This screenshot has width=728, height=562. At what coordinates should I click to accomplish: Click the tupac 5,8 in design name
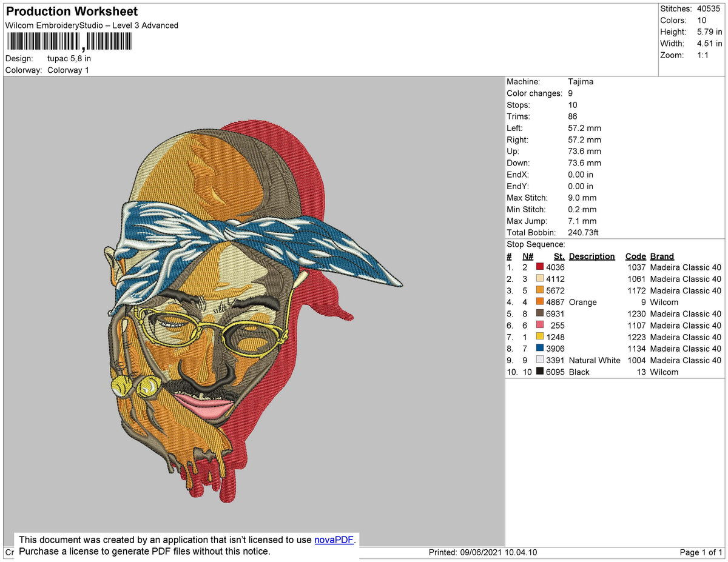pos(69,58)
